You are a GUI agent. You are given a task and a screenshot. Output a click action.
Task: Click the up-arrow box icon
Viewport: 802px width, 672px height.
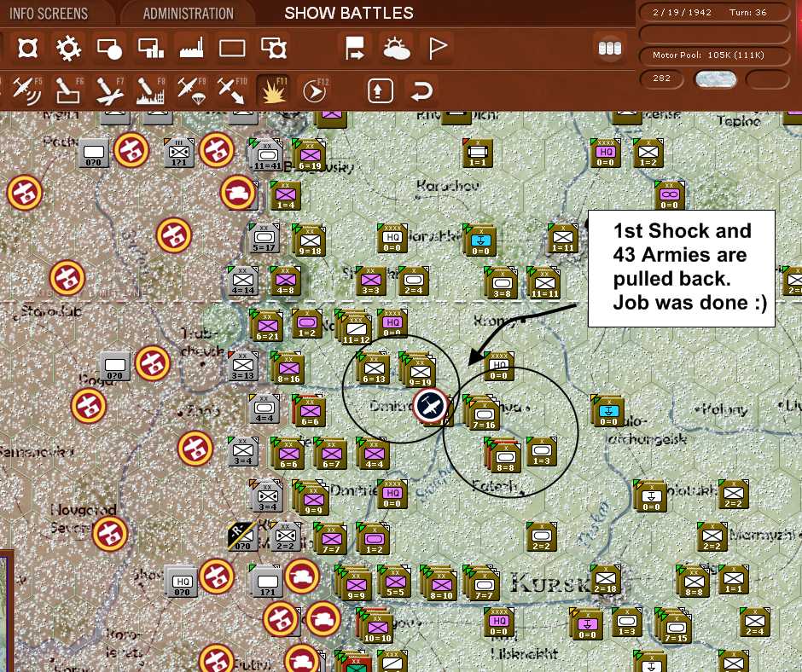click(x=380, y=91)
